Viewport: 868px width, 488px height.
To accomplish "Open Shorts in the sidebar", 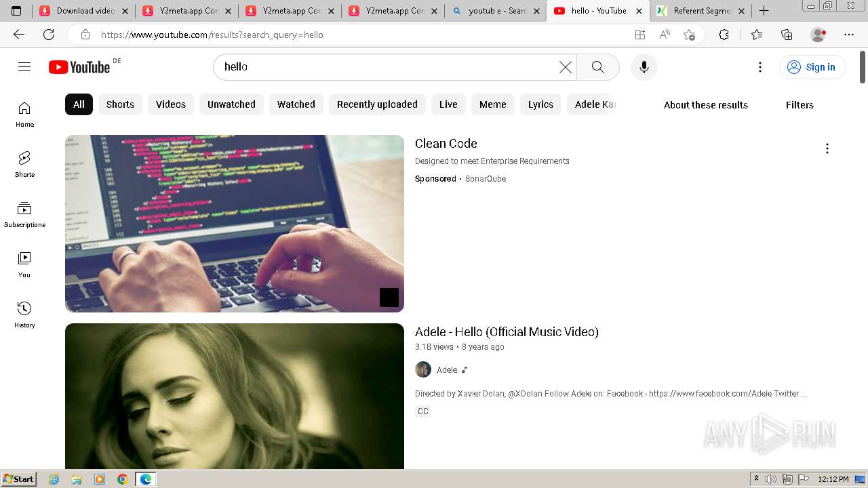I will coord(24,165).
